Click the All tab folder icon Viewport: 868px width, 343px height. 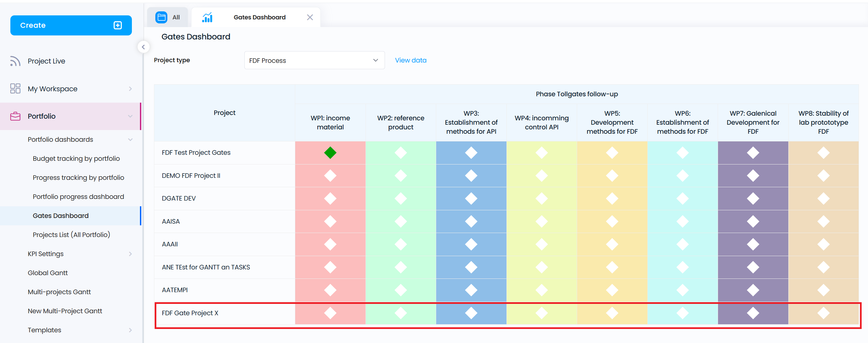(x=161, y=17)
